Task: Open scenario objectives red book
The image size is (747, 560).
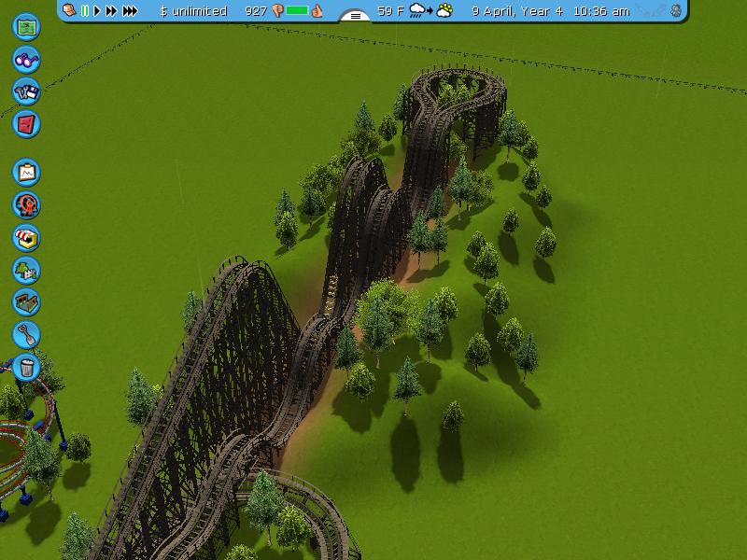Action: point(26,124)
